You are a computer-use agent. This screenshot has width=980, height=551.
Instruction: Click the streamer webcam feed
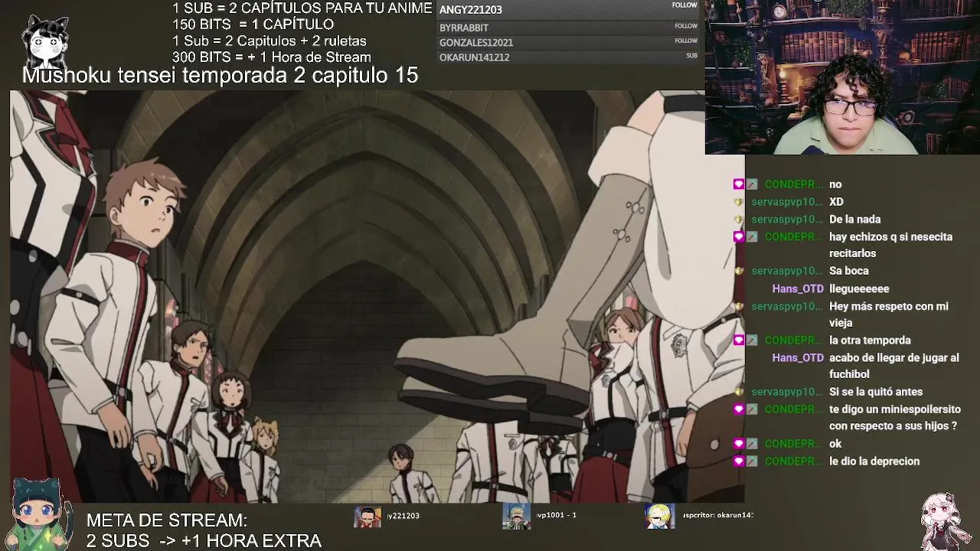coord(842,77)
